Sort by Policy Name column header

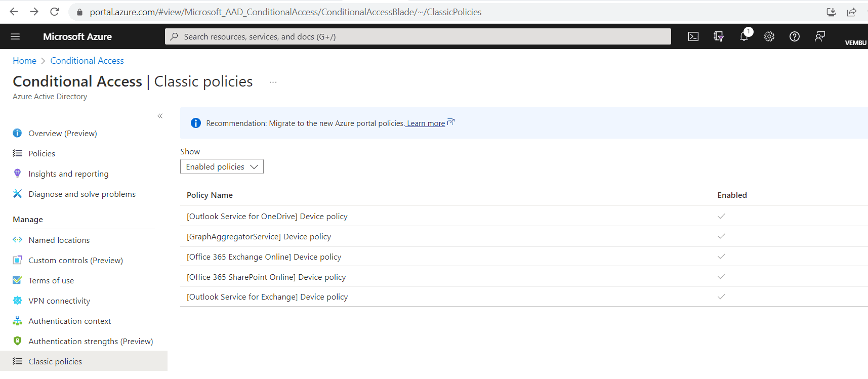(210, 195)
